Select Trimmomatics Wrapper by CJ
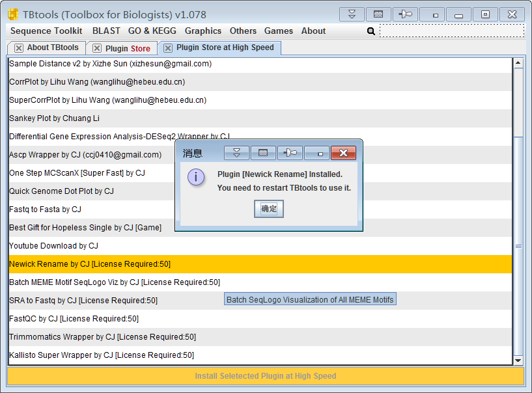 (260, 337)
